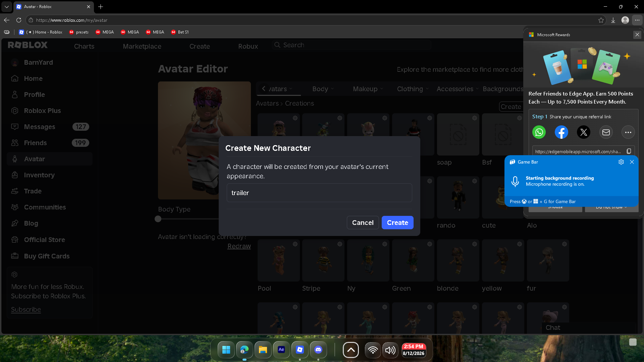Screen dimensions: 644x362
Task: Open the Body dropdown tab
Action: pyautogui.click(x=323, y=89)
